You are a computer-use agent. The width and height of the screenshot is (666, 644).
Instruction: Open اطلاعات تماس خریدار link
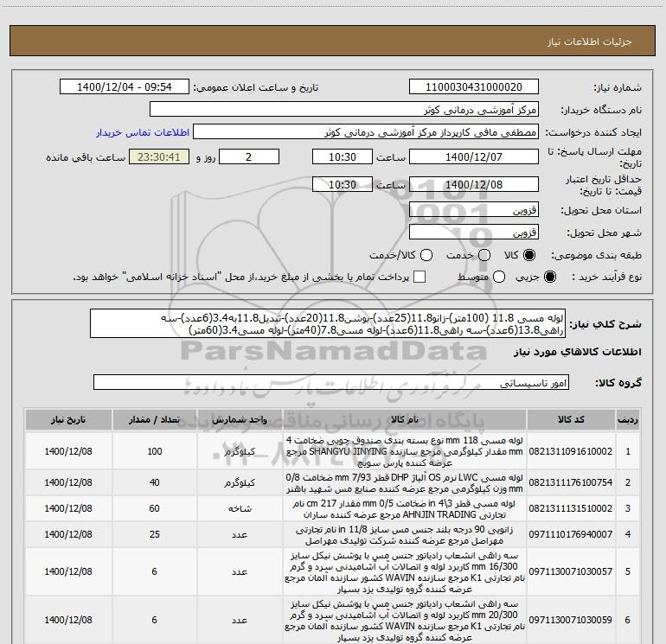143,132
